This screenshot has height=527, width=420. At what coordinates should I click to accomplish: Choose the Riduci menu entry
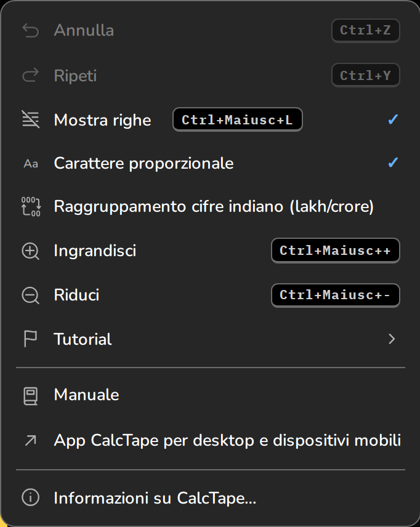point(210,295)
